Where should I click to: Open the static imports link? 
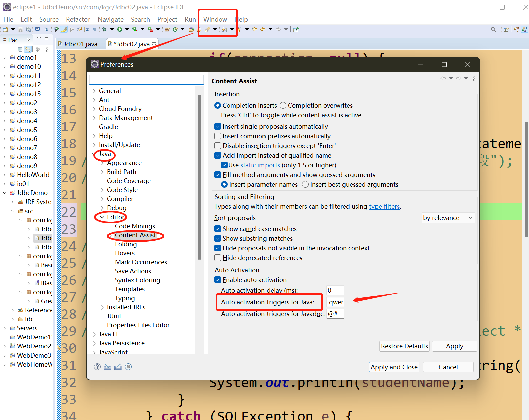click(x=260, y=165)
